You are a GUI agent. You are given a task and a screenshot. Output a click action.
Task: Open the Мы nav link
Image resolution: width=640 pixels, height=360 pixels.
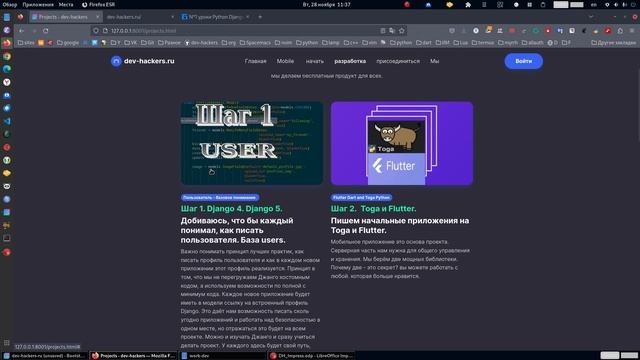click(434, 61)
